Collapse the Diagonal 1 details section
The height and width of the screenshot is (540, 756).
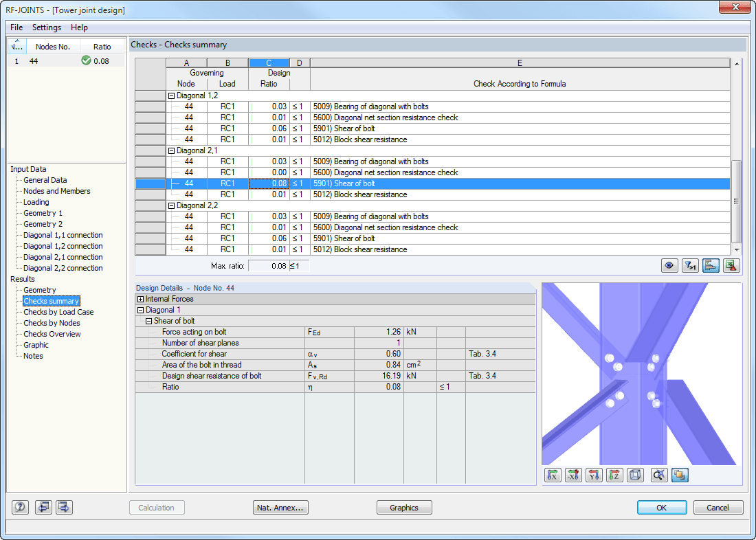141,311
